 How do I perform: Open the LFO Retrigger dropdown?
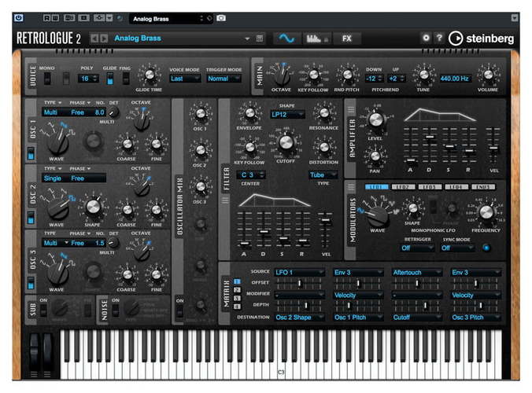tap(417, 248)
